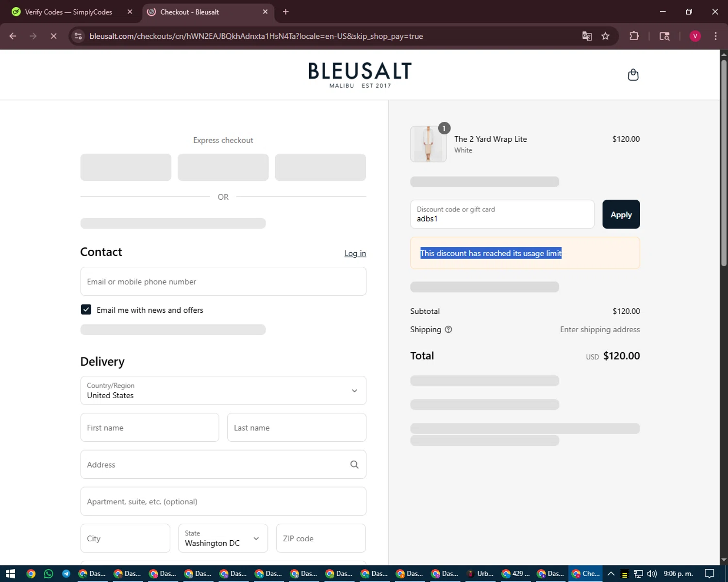This screenshot has width=728, height=582.
Task: Open the Telegram taskbar icon
Action: [x=66, y=574]
